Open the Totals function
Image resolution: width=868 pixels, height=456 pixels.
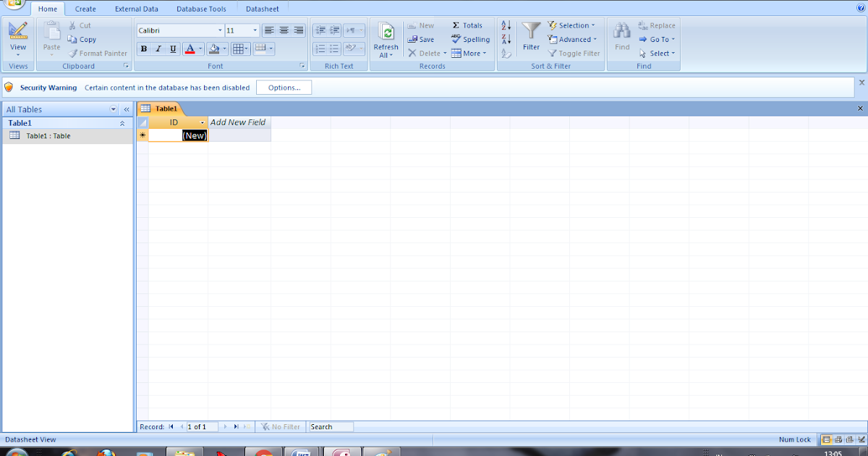pyautogui.click(x=469, y=25)
